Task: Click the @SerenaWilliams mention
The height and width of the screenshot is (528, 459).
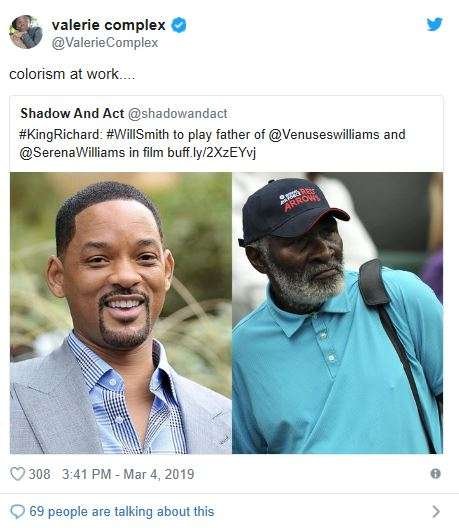Action: click(72, 153)
